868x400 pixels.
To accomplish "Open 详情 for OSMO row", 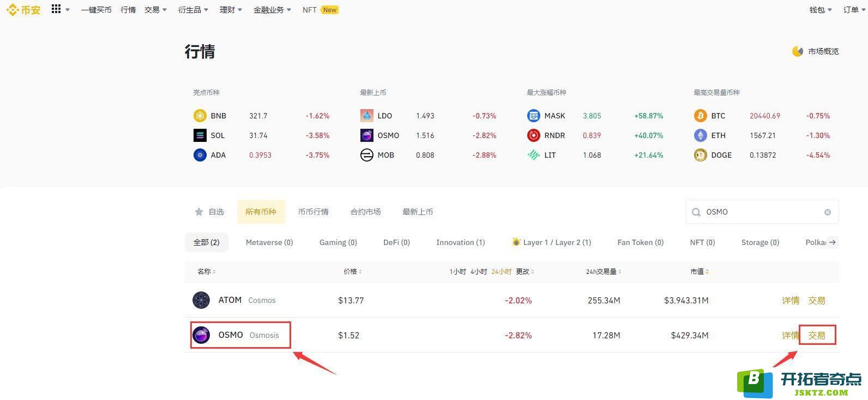I will pos(790,336).
